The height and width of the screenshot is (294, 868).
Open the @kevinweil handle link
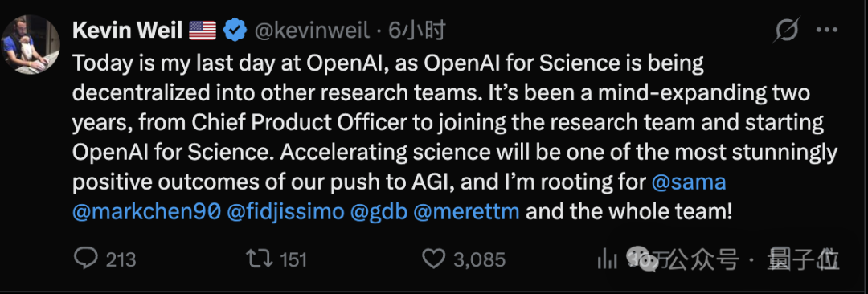(x=312, y=31)
